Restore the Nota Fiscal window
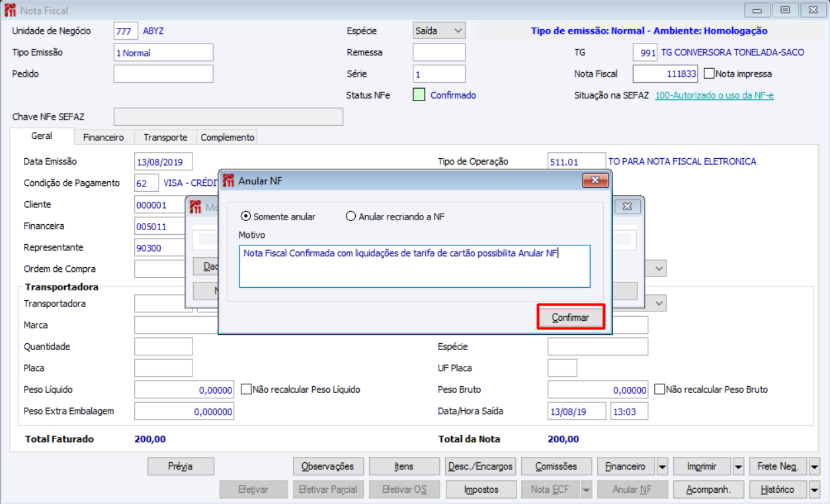Viewport: 830px width, 504px height. pos(785,10)
